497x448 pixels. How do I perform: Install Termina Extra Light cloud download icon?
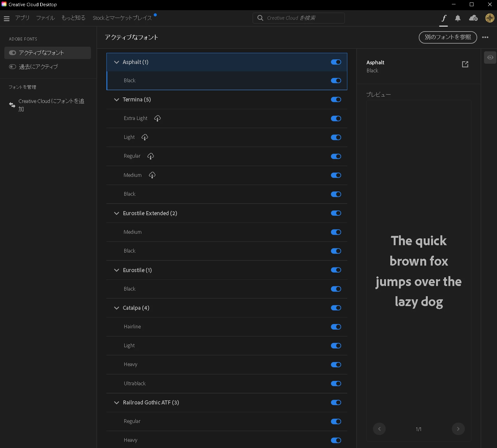(x=157, y=118)
